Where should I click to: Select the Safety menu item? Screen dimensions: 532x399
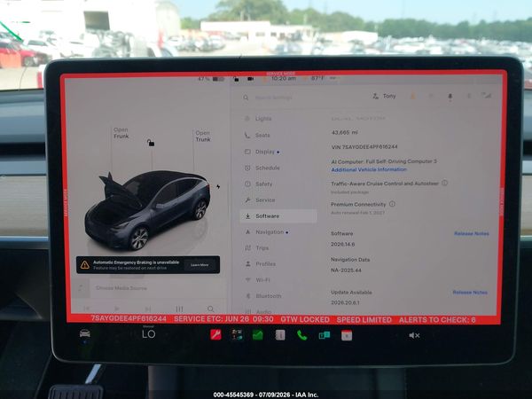[259, 184]
